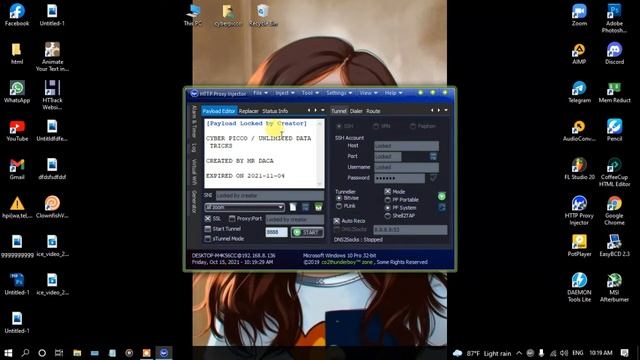Toggle the SSL checkbox

tap(208, 219)
